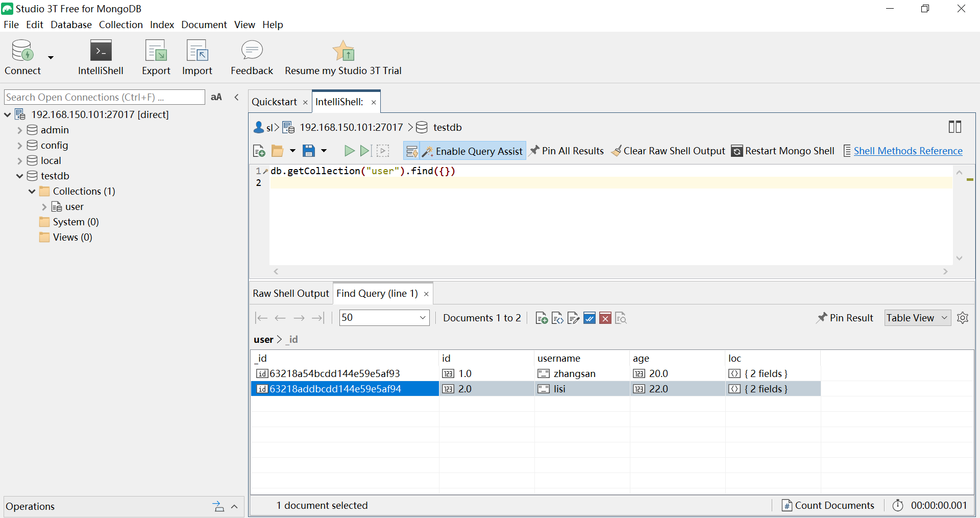Select the user collection
Viewport: 980px width, 518px height.
pos(74,206)
